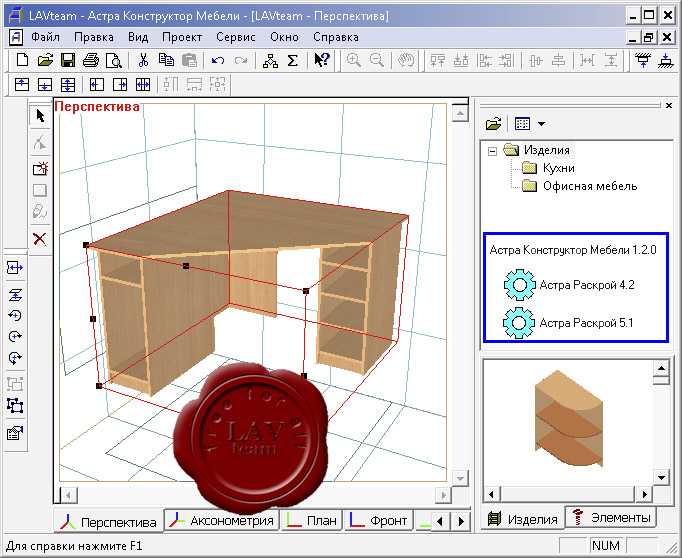Select the arrow pointer tool
Image resolution: width=682 pixels, height=558 pixels.
(x=40, y=116)
